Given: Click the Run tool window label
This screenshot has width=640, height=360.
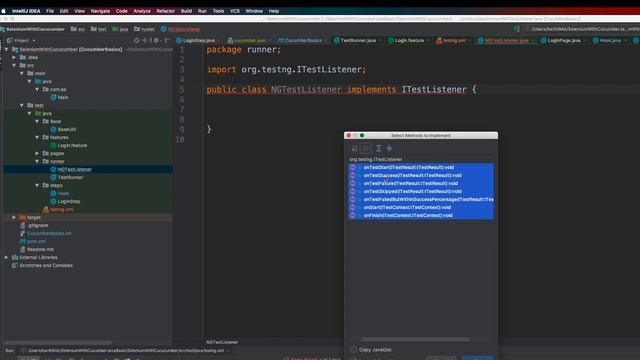Looking at the screenshot, I should click(9, 351).
